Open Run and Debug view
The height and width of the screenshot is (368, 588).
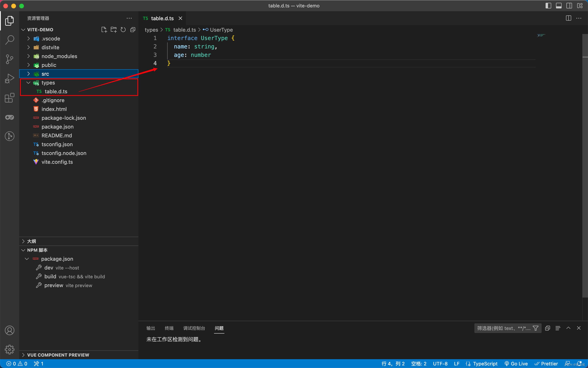pyautogui.click(x=9, y=78)
